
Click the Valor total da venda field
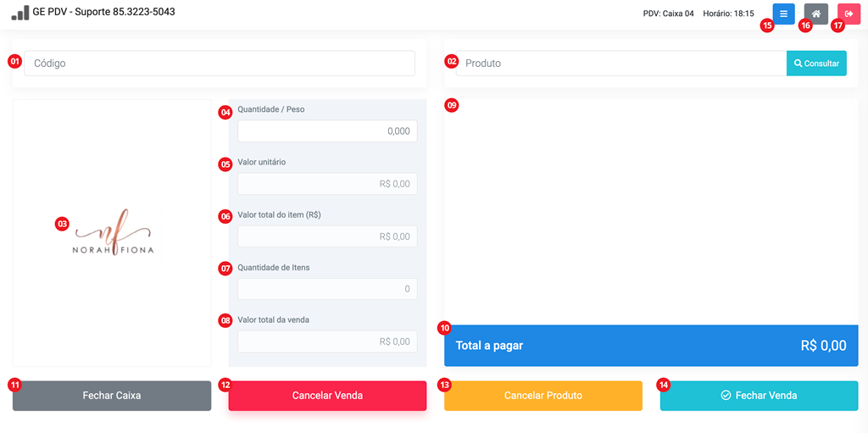point(327,341)
